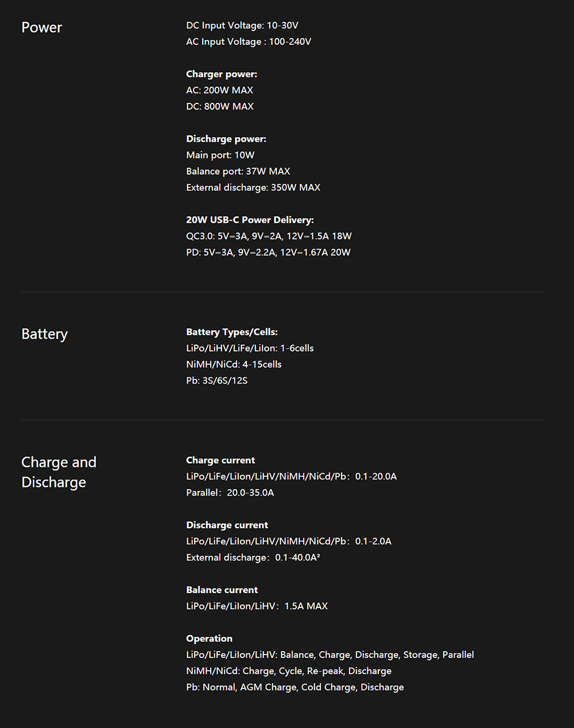
Task: Click 20W USB-C Power Delivery subheading
Action: tap(250, 220)
